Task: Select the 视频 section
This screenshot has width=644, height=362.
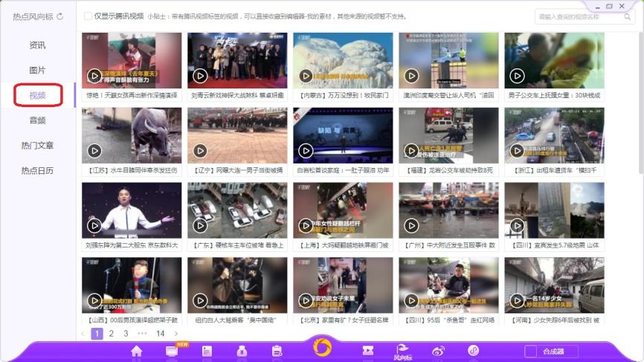Action: click(x=37, y=95)
